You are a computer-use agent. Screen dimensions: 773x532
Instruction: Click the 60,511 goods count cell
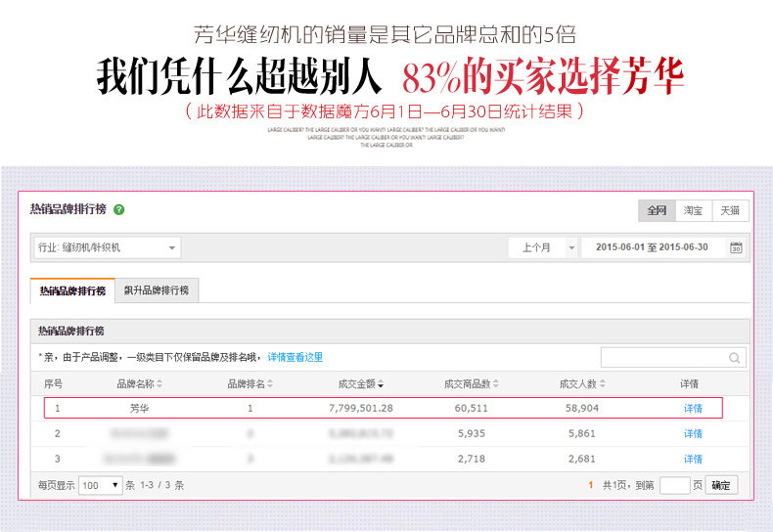coord(472,409)
